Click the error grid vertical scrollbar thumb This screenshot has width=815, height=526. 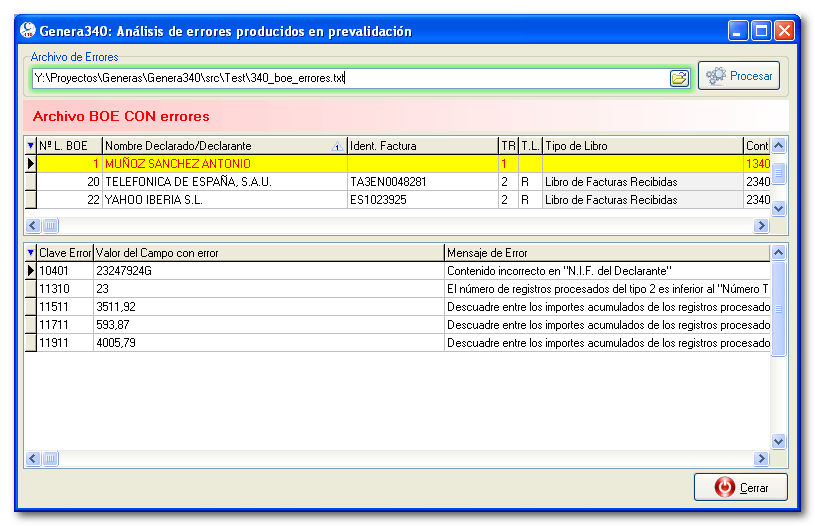tap(778, 309)
